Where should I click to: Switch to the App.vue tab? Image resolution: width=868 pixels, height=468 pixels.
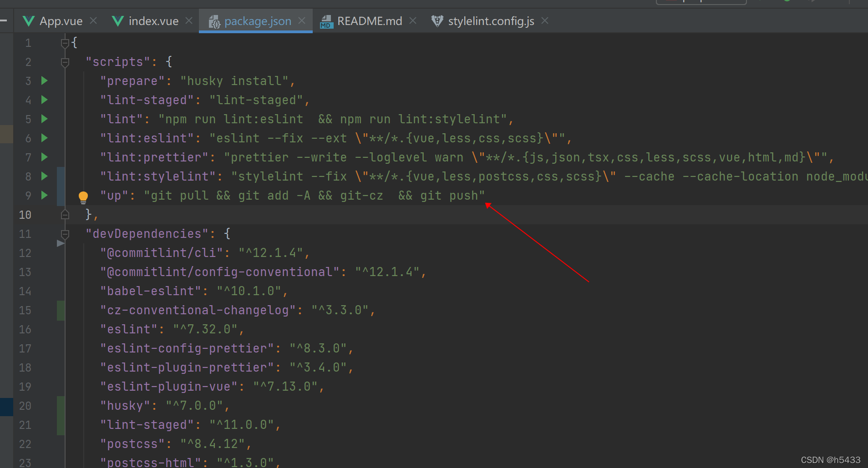[x=61, y=21]
